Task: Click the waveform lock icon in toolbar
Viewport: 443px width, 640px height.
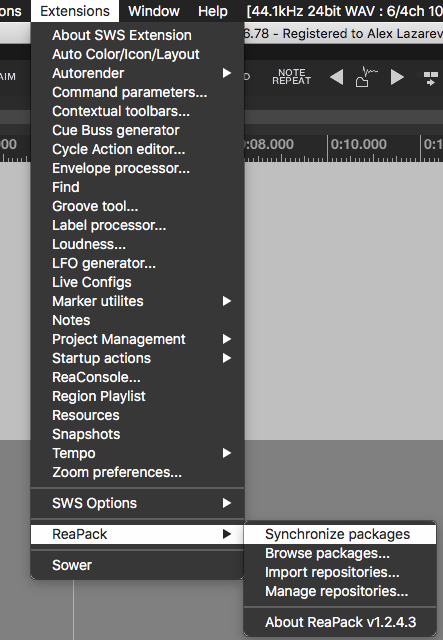Action: point(366,77)
